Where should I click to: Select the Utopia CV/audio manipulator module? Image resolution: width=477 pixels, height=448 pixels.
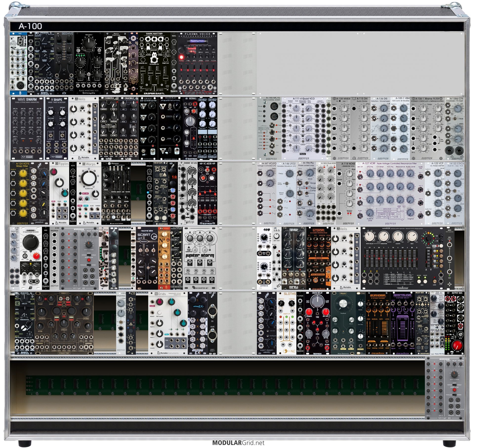(x=319, y=259)
